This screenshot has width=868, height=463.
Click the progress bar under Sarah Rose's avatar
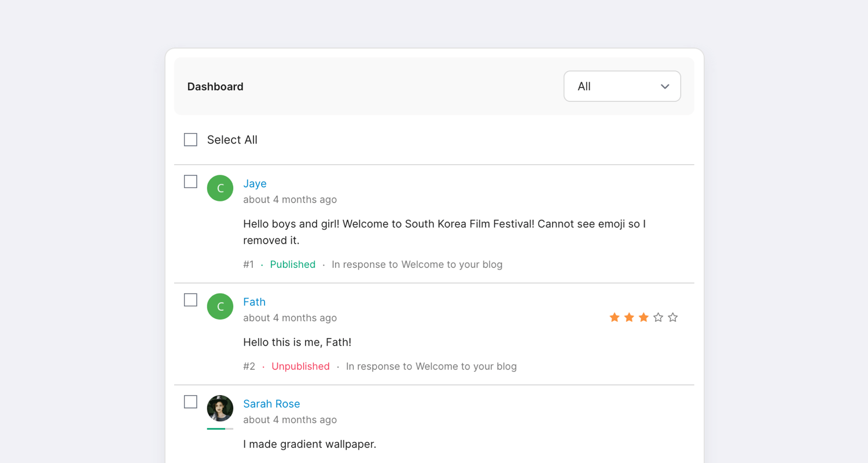click(220, 428)
